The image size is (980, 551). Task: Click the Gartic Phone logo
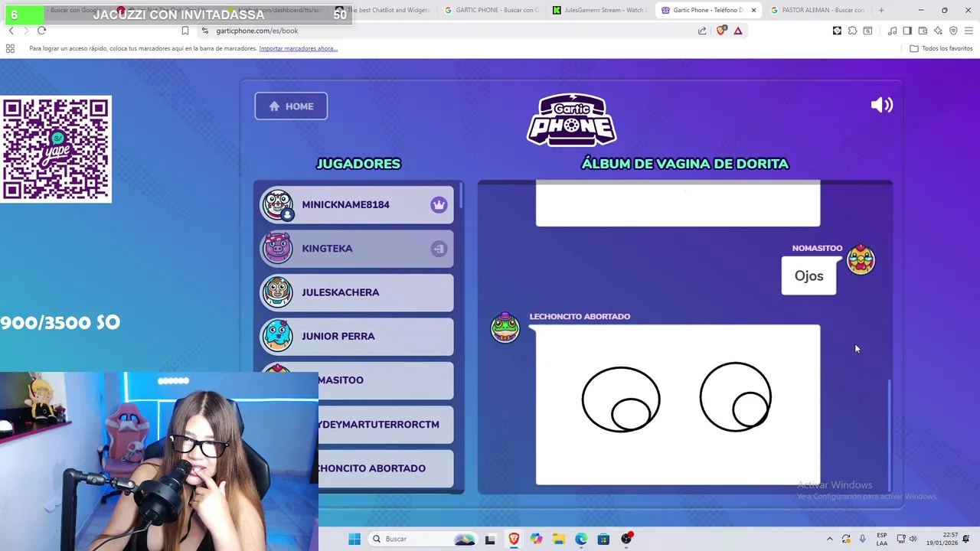[571, 119]
